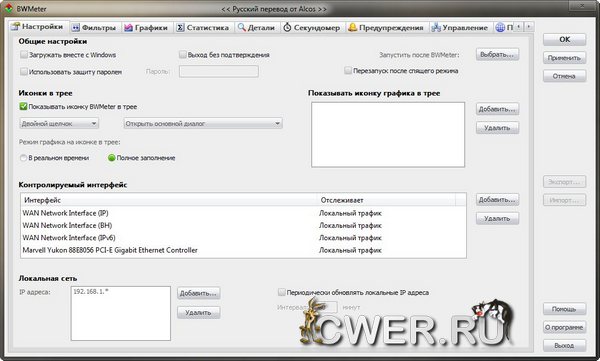Click Добавить... next to IP address list

[x=199, y=293]
